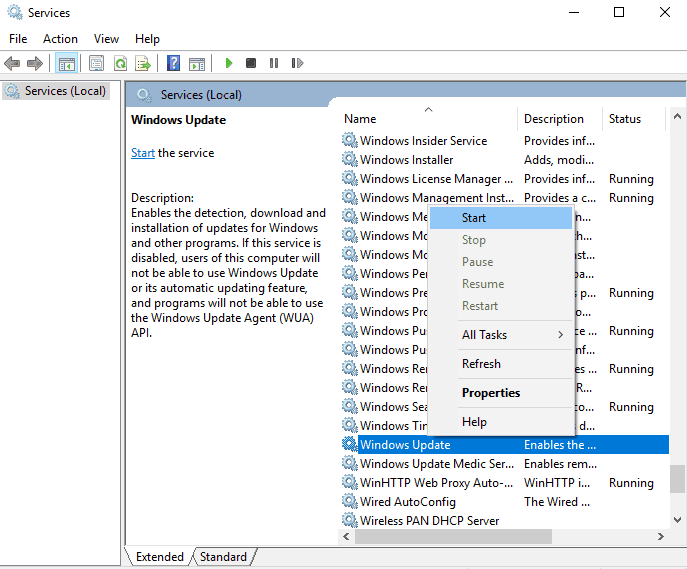Click gear icon beside Windows Update row
This screenshot has height=569, width=687.
(350, 444)
